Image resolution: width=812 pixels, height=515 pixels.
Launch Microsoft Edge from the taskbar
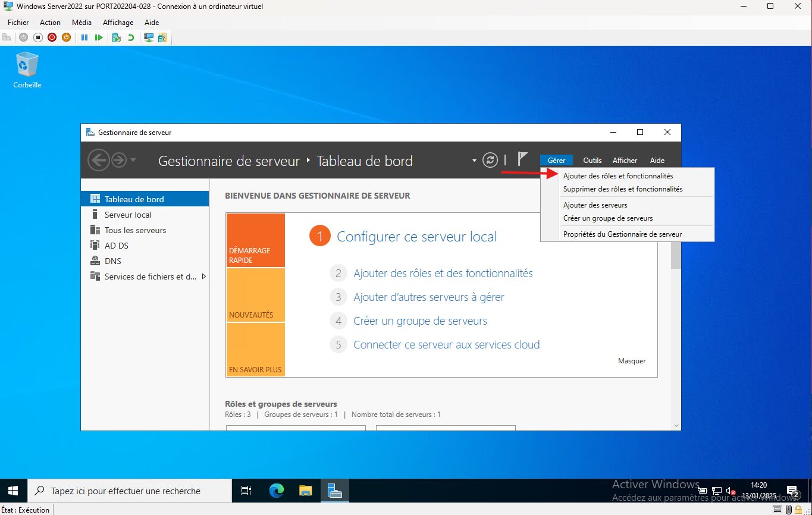[277, 491]
